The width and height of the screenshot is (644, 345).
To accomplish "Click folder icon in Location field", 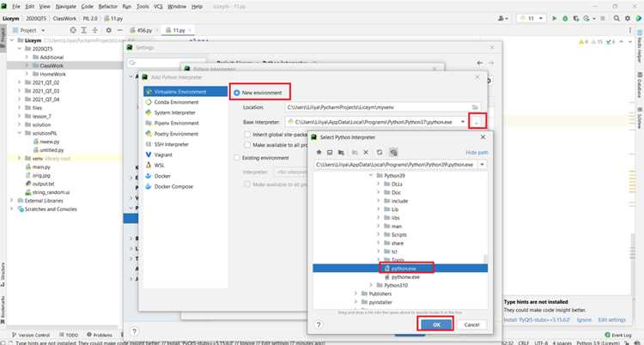I will click(x=475, y=107).
